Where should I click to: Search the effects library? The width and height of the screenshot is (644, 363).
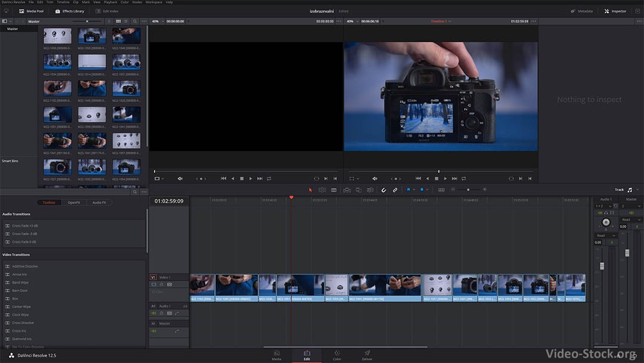(x=135, y=192)
